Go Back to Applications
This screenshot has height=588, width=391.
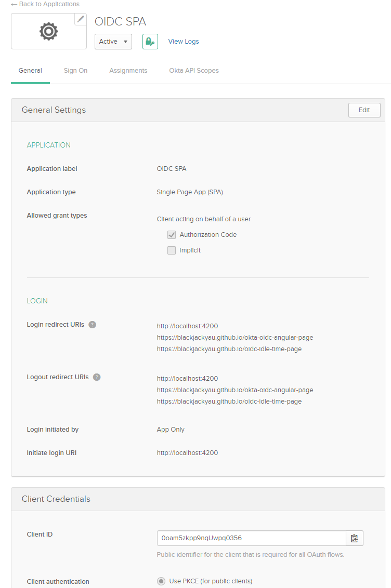(x=45, y=4)
